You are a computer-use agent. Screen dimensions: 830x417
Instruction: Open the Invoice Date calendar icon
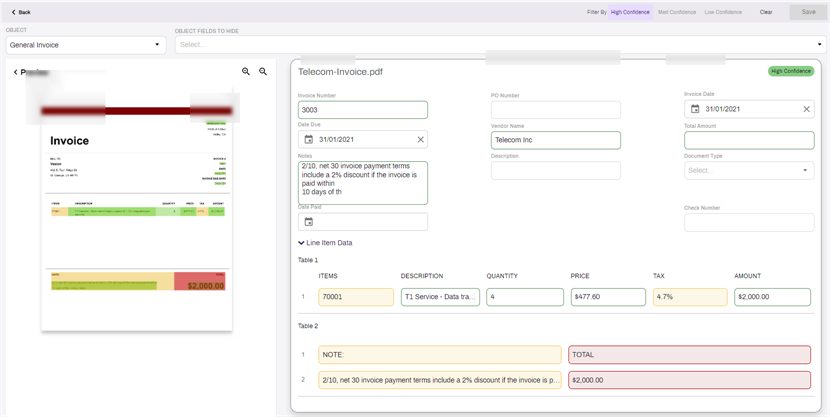click(x=695, y=109)
